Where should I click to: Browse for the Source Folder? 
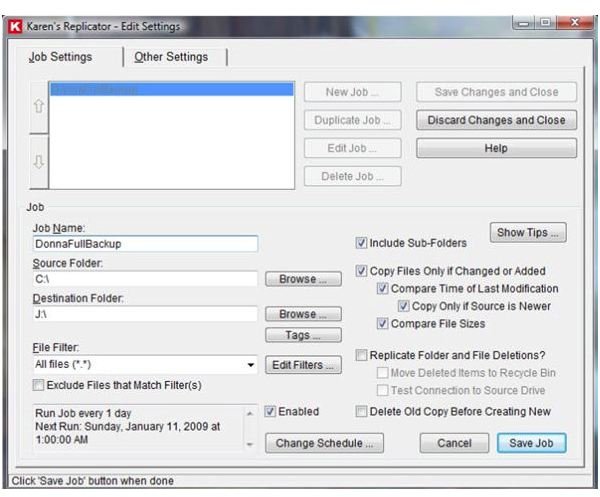303,279
